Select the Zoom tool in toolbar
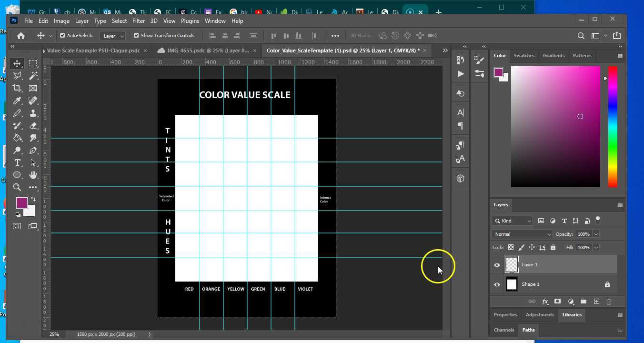The image size is (644, 343). [17, 187]
